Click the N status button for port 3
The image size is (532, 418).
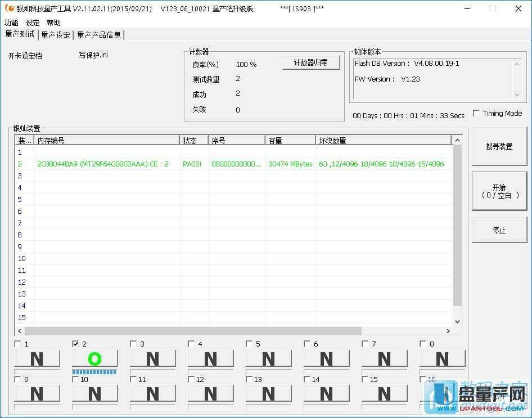click(x=152, y=359)
